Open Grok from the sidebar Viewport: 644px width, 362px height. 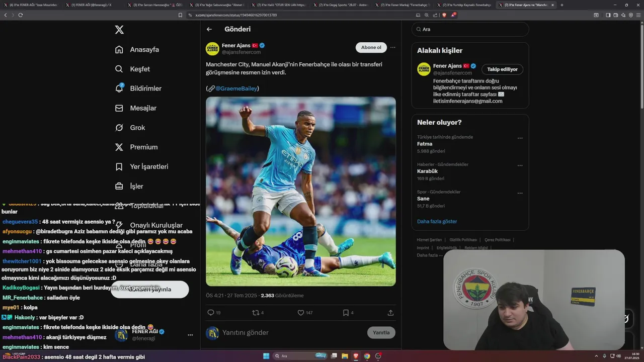pyautogui.click(x=130, y=128)
